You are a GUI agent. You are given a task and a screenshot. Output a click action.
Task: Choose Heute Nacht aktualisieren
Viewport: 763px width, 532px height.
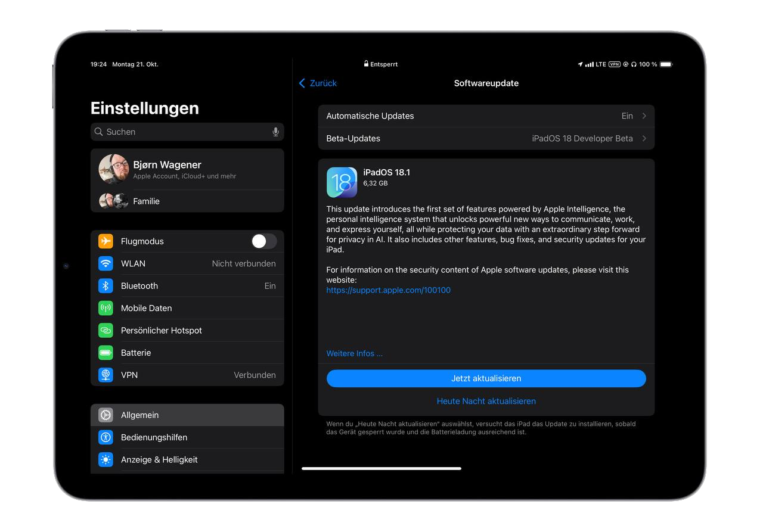pyautogui.click(x=486, y=401)
